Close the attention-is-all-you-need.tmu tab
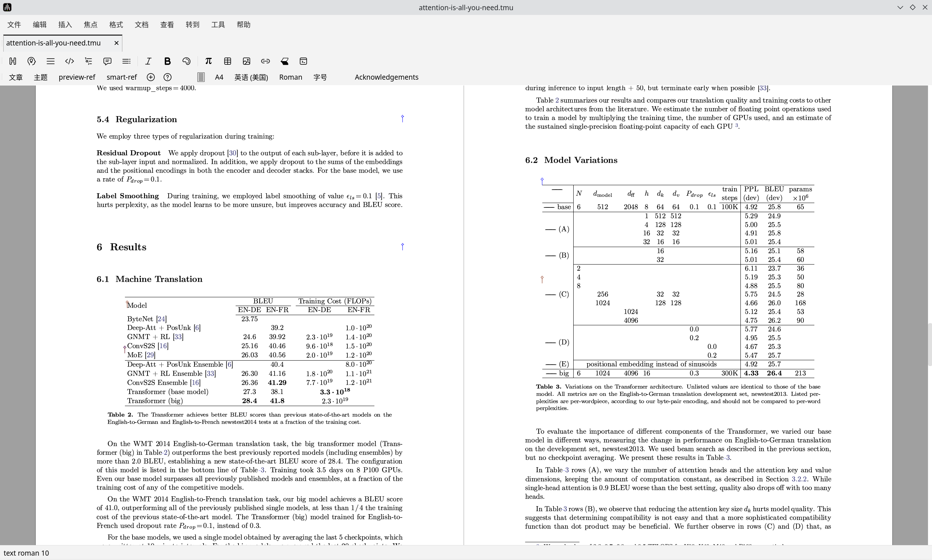This screenshot has height=560, width=932. point(116,43)
